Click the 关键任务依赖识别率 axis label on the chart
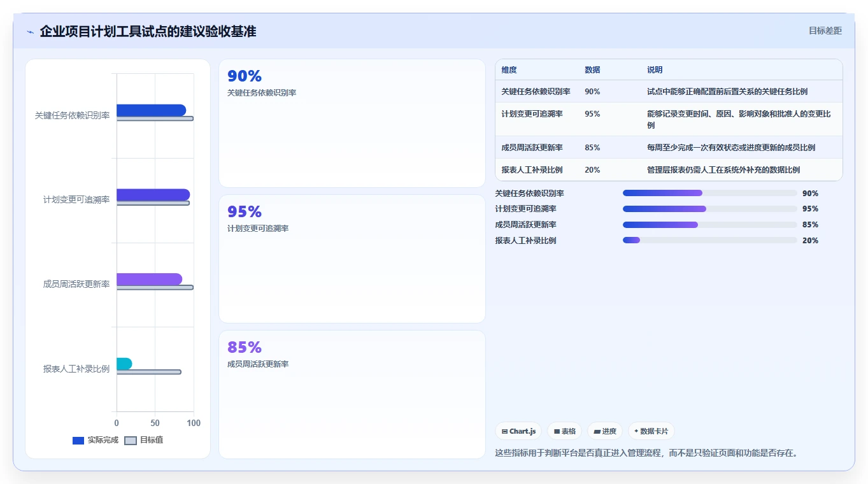The image size is (868, 484). (x=72, y=115)
